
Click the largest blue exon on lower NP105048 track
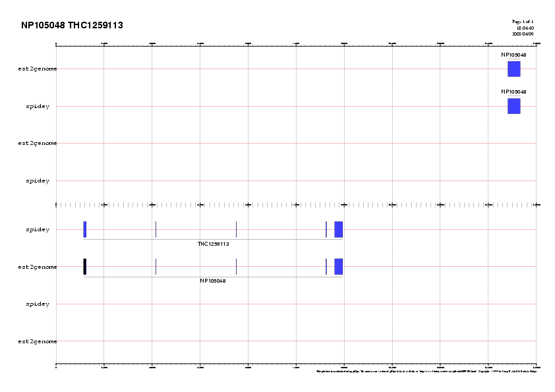338,266
